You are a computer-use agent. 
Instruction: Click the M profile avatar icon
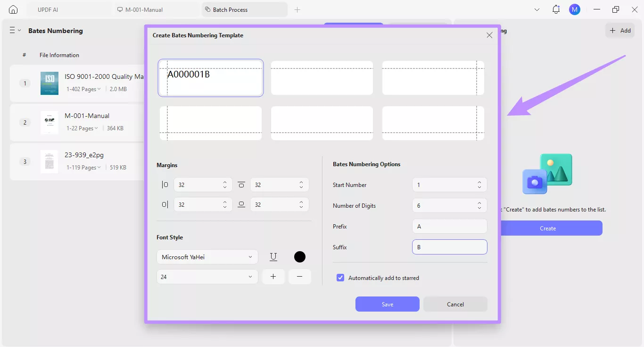(x=574, y=9)
